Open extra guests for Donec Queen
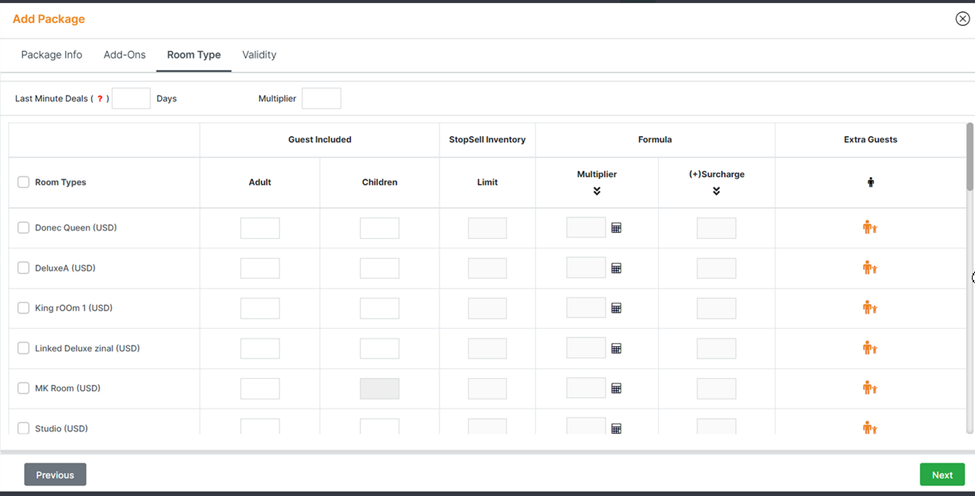This screenshot has width=975, height=496. 869,228
